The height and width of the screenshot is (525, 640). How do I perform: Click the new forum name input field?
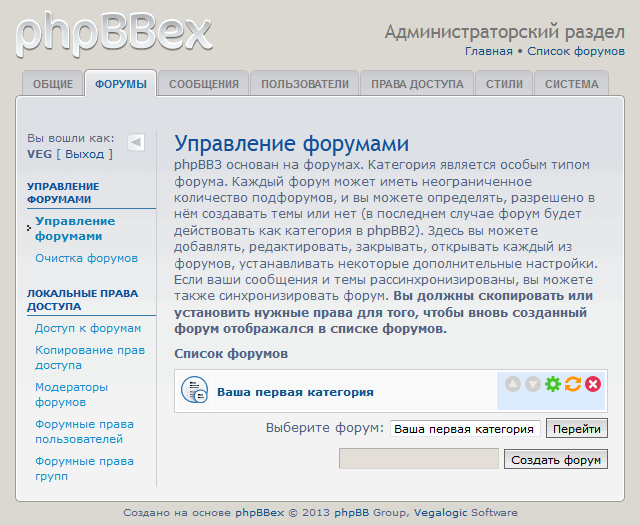coord(418,459)
